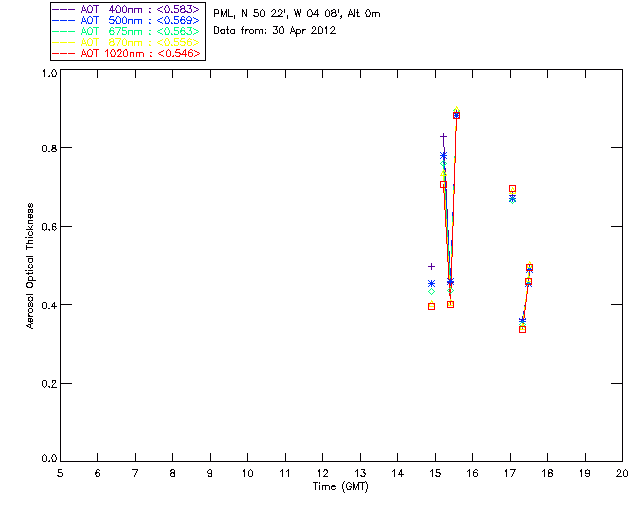Click the topmost purple plus marker near 0.83
Screen dimensions: 640x512
coord(444,136)
